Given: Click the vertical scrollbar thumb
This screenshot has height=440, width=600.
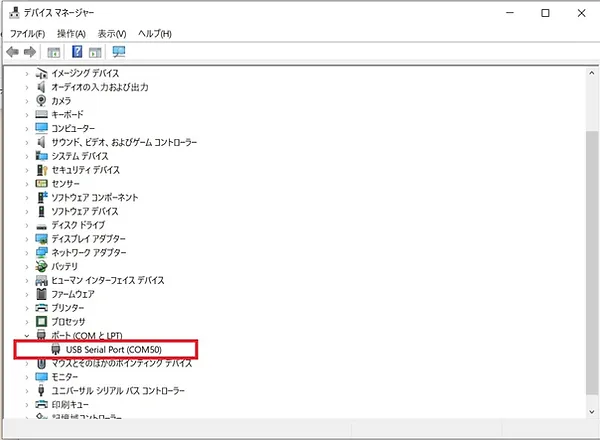Looking at the screenshot, I should tap(592, 262).
